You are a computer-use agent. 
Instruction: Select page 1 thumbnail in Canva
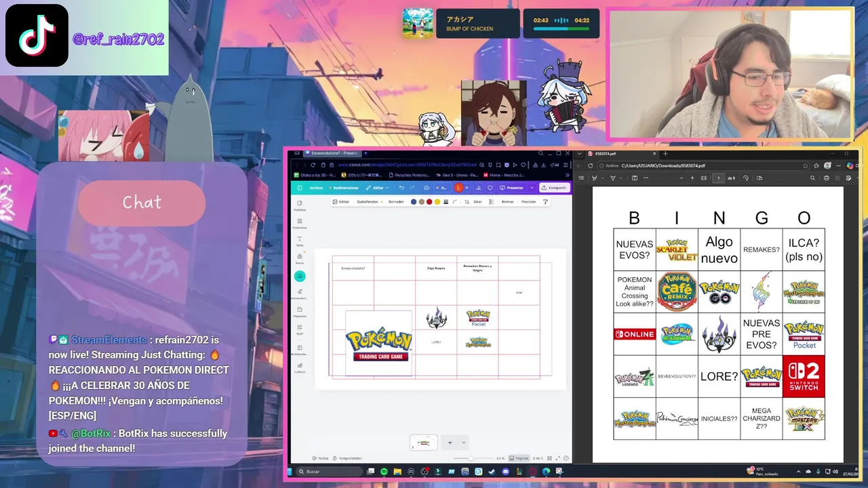(x=424, y=443)
